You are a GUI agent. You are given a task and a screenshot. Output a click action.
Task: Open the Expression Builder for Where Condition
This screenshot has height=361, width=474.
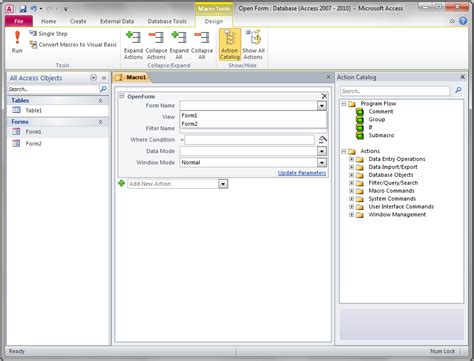(x=322, y=140)
